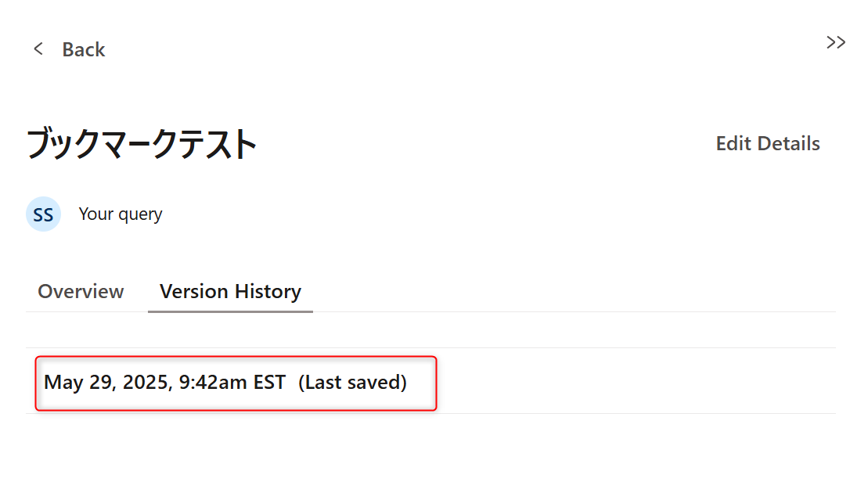This screenshot has width=868, height=482.
Task: Click the 9:42am timestamp in the version entry
Action: click(x=213, y=383)
